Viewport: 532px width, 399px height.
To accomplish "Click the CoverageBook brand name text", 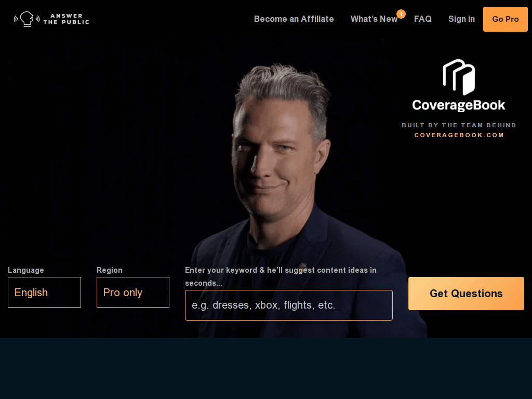I will point(459,105).
